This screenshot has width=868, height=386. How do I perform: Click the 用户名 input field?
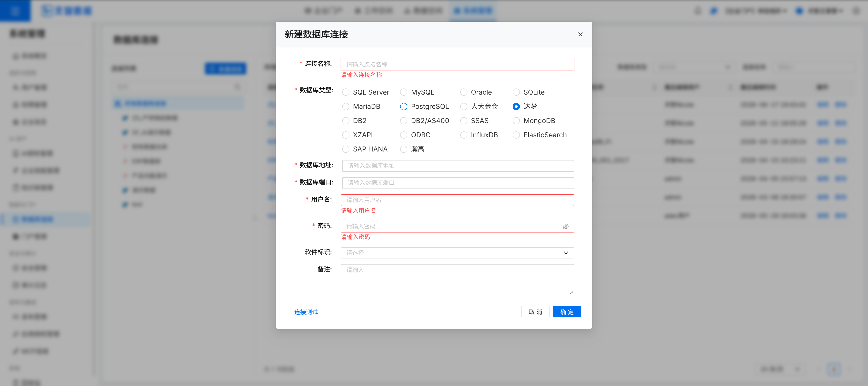pyautogui.click(x=457, y=200)
